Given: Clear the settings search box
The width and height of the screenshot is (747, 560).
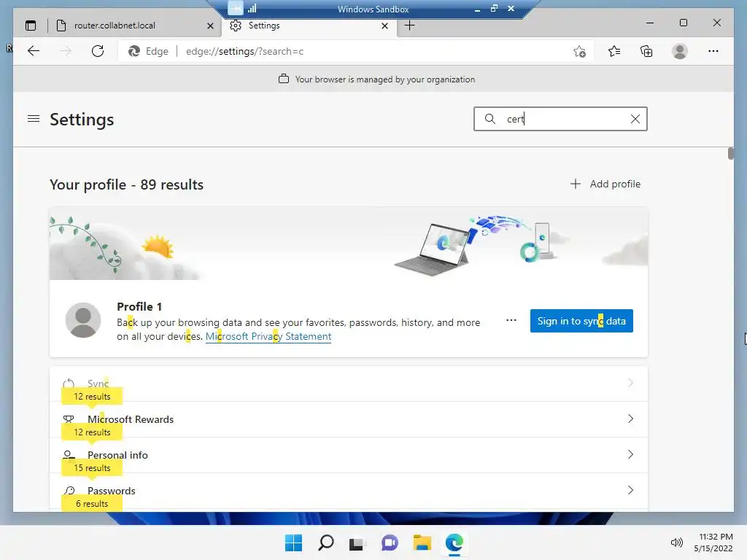Looking at the screenshot, I should (x=635, y=119).
